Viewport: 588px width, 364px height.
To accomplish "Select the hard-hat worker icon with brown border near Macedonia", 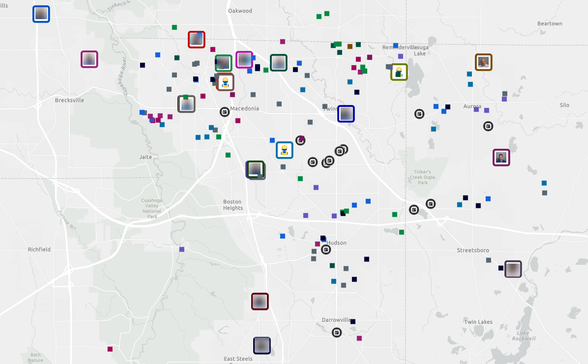I will (x=225, y=82).
